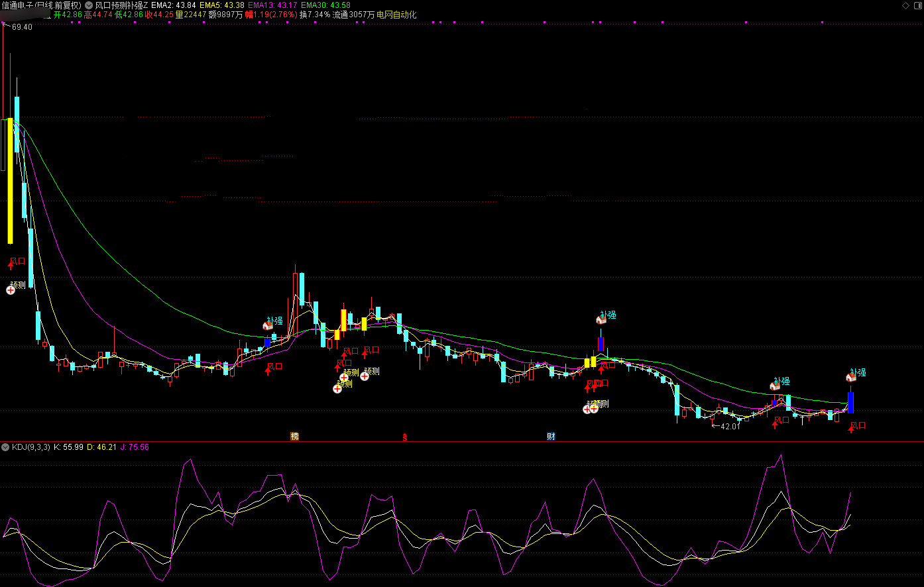The height and width of the screenshot is (587, 924).
Task: Click the 42.01 low price label
Action: (x=730, y=426)
